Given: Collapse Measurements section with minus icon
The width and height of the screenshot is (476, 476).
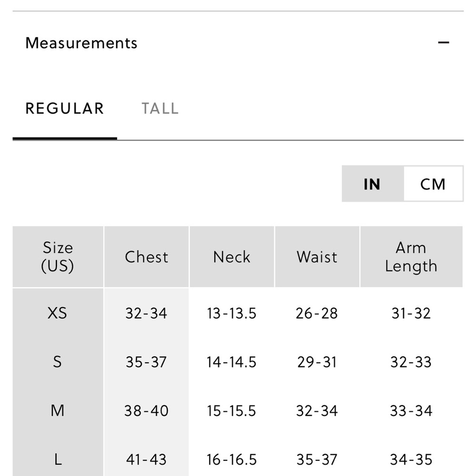Looking at the screenshot, I should pos(443,42).
